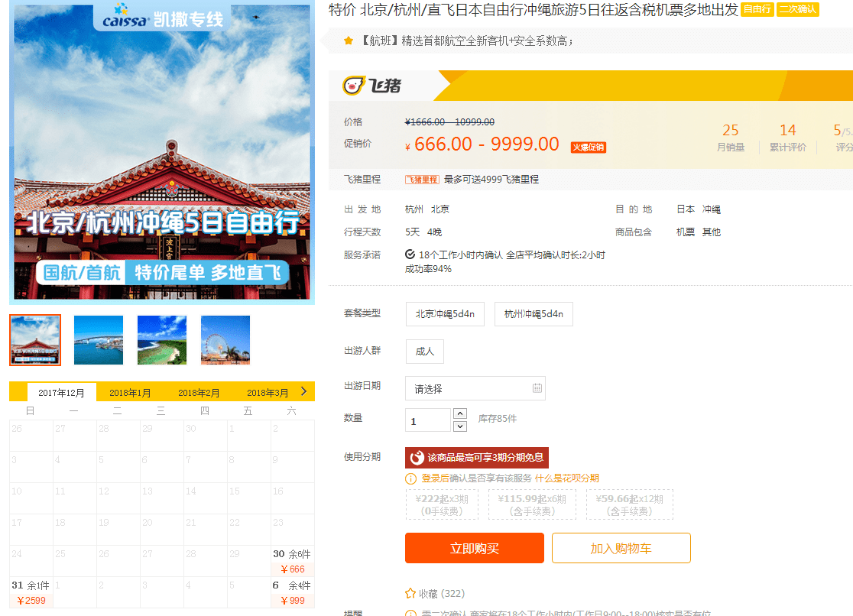This screenshot has height=616, width=853.
Task: Click destination 冲绳 text
Action: coord(711,209)
